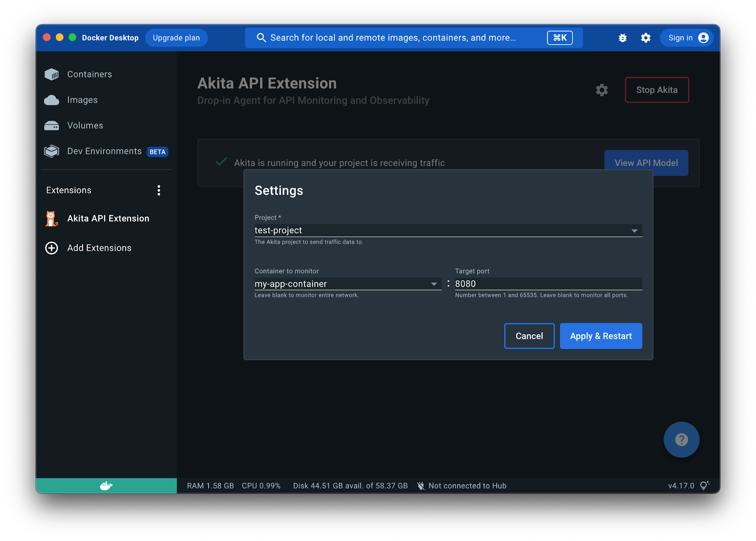Open Add Extensions marketplace

coord(99,248)
